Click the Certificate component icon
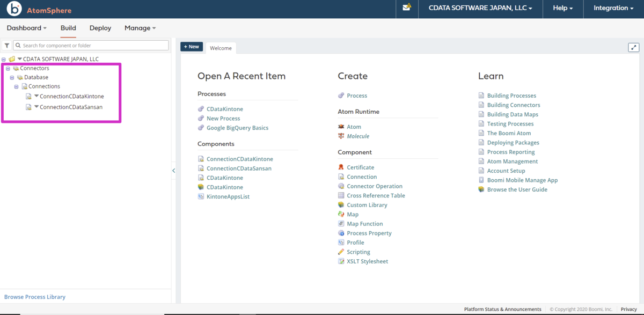The image size is (644, 315). point(341,167)
